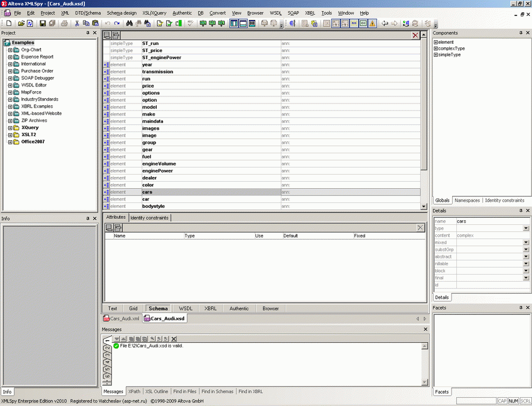Open the nillable dropdown in Details
The width and height of the screenshot is (532, 406).
(526, 263)
